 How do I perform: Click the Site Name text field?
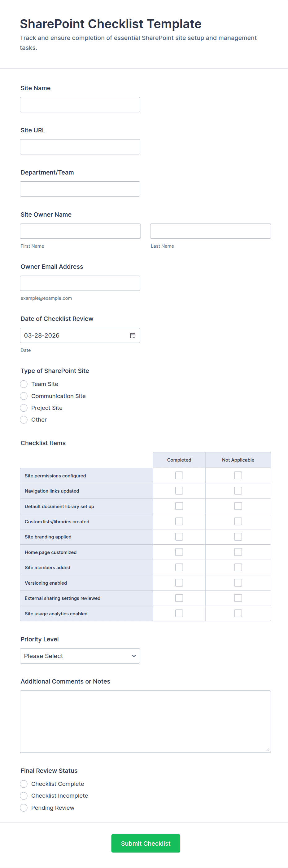coord(80,105)
